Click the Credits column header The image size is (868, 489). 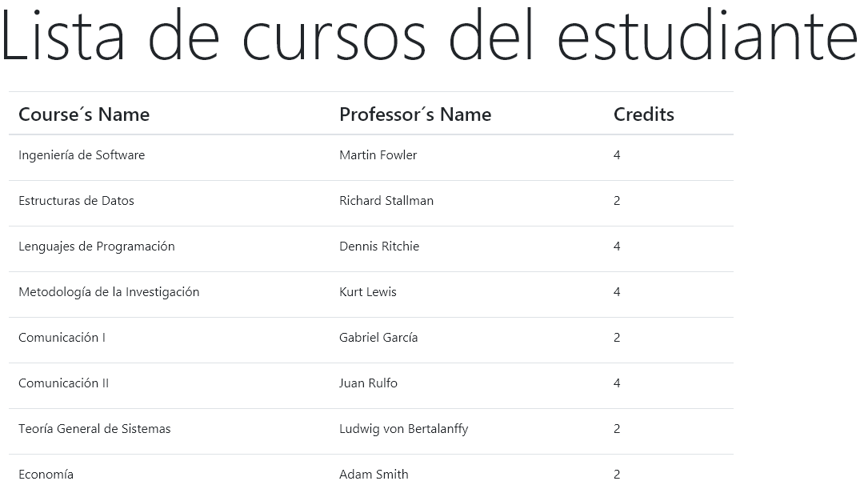tap(643, 114)
